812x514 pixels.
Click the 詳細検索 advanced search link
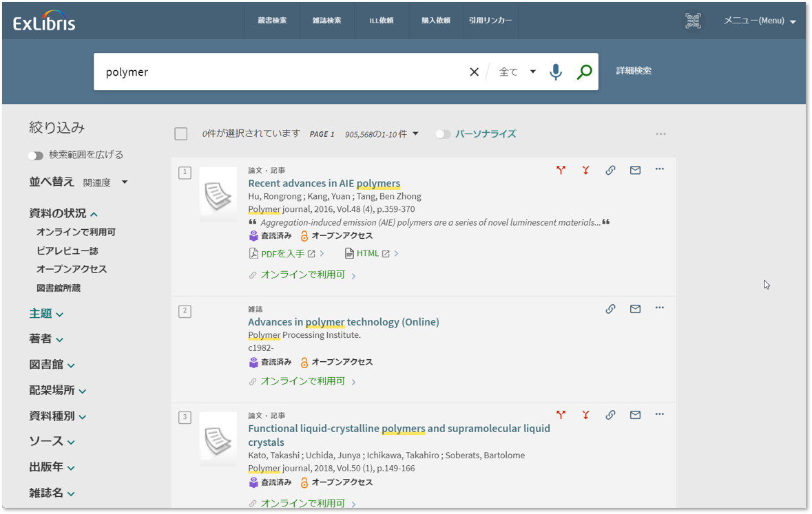[x=634, y=71]
